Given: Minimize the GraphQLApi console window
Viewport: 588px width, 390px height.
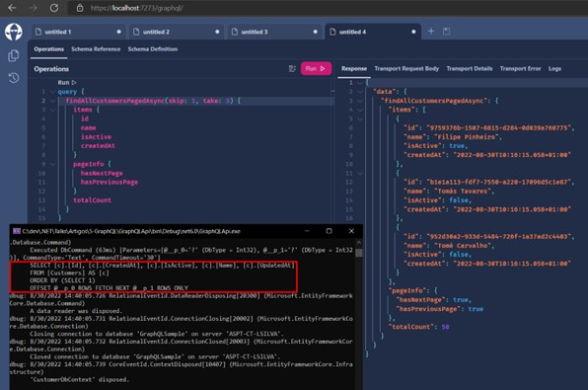Looking at the screenshot, I should [307, 231].
